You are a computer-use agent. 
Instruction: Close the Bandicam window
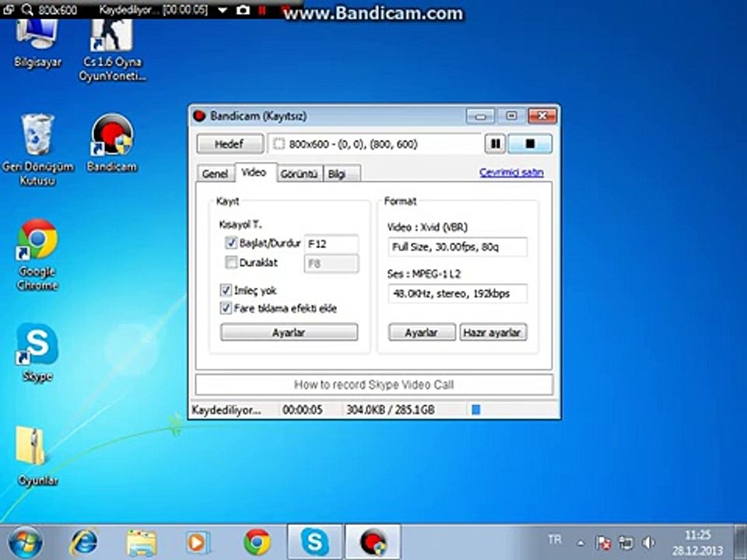pos(542,116)
